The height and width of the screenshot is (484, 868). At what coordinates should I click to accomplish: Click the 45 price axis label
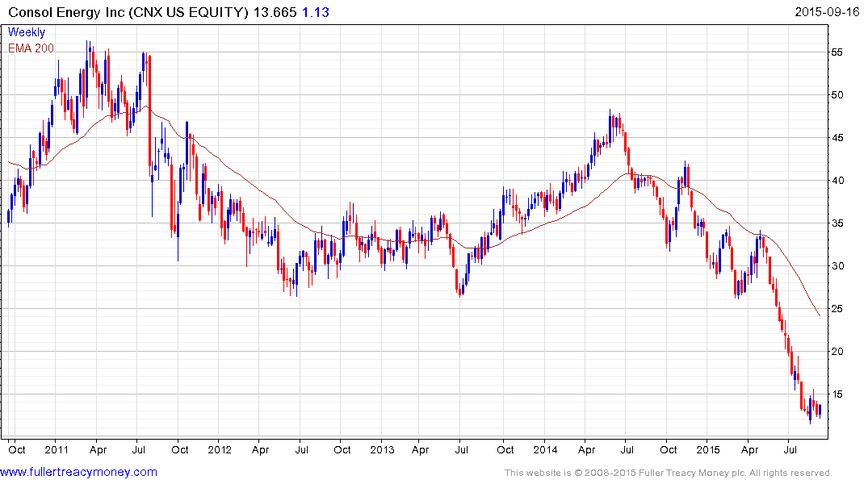(837, 138)
